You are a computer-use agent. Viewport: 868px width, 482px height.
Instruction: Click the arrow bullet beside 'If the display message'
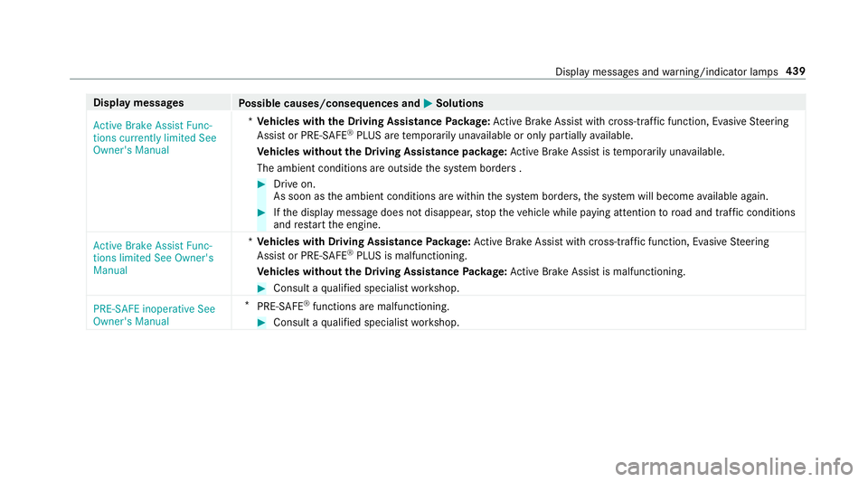coord(262,213)
